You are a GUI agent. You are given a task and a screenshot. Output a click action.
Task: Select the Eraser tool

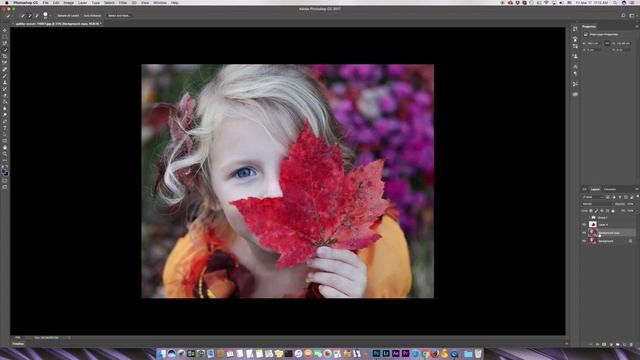5,96
